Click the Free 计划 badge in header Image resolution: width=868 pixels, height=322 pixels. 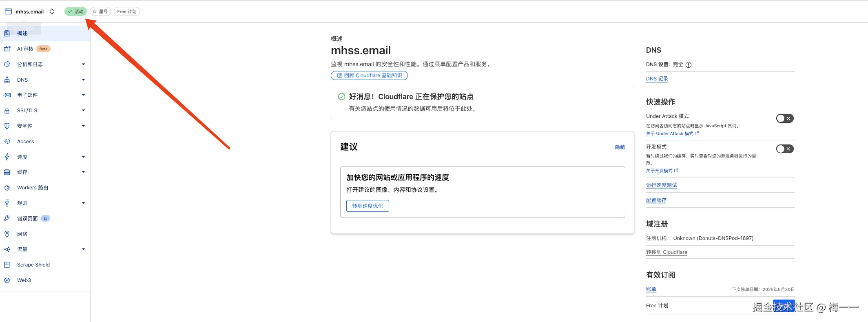[x=127, y=11]
